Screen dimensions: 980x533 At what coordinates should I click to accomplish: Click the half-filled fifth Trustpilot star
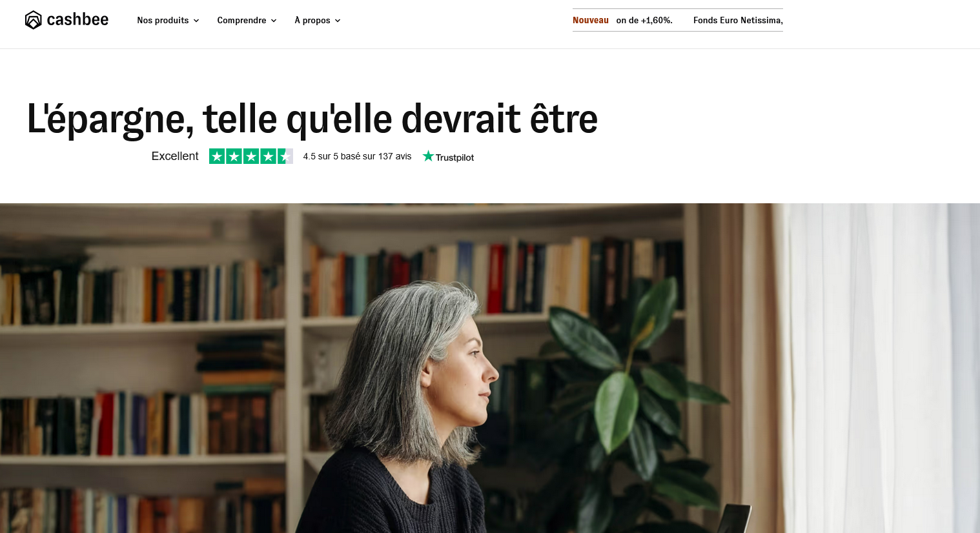[x=285, y=156]
